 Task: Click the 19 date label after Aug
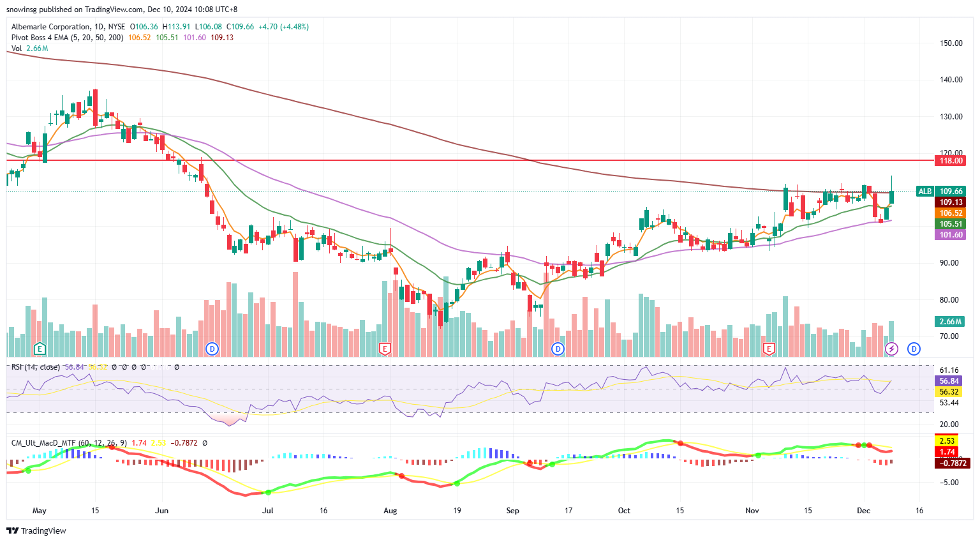point(457,511)
